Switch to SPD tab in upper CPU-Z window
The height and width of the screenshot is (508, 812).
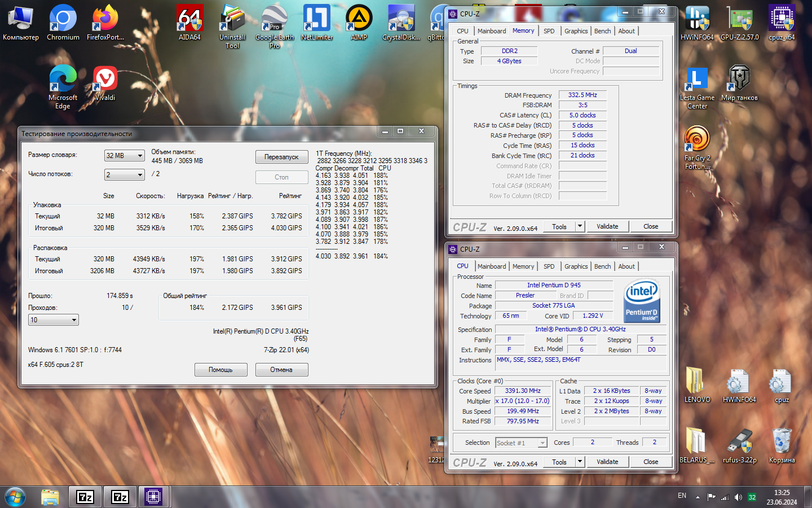pyautogui.click(x=549, y=31)
